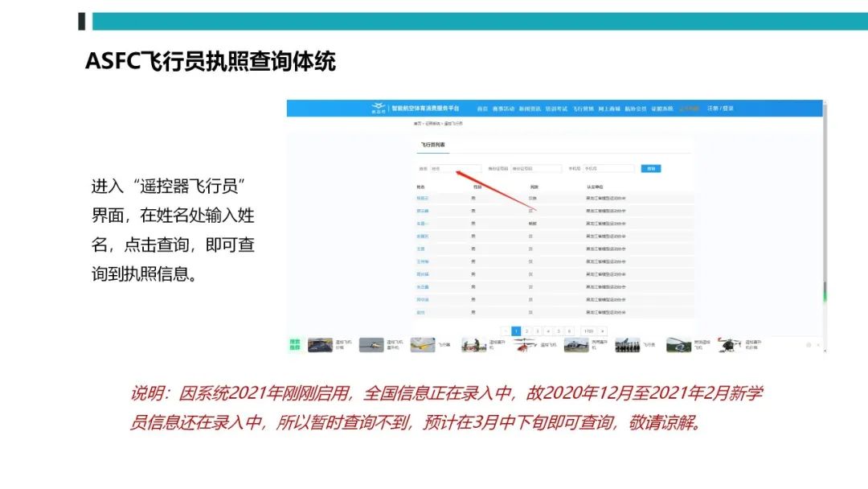Click 证照系统 in the breadcrumb trail

point(432,124)
